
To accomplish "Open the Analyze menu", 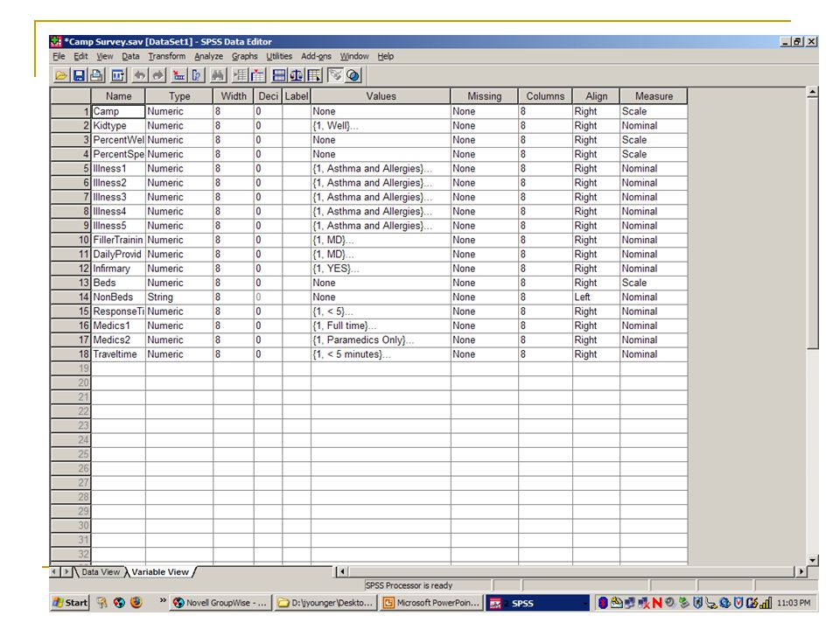I will pos(208,56).
